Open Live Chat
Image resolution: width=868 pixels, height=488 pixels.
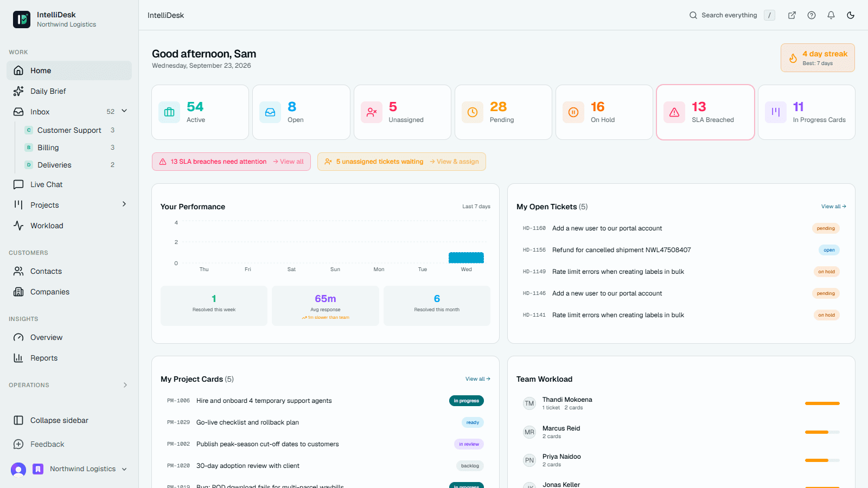click(x=69, y=184)
